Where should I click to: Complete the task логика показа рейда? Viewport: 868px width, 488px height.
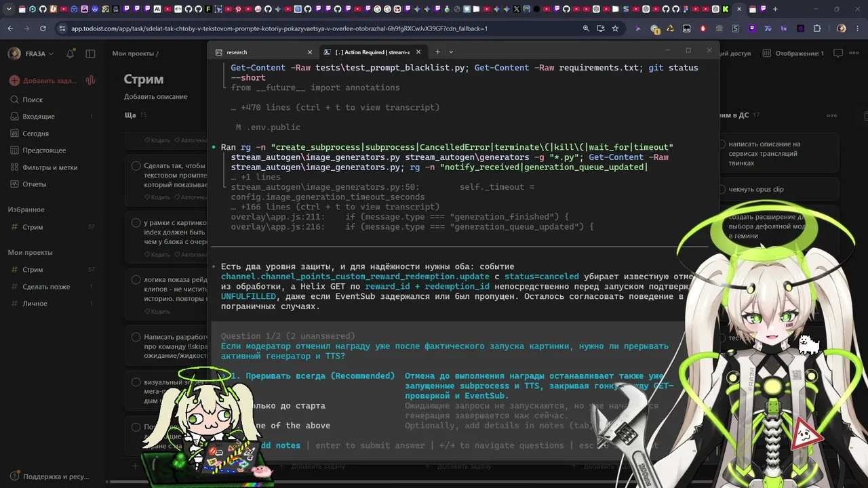click(136, 279)
